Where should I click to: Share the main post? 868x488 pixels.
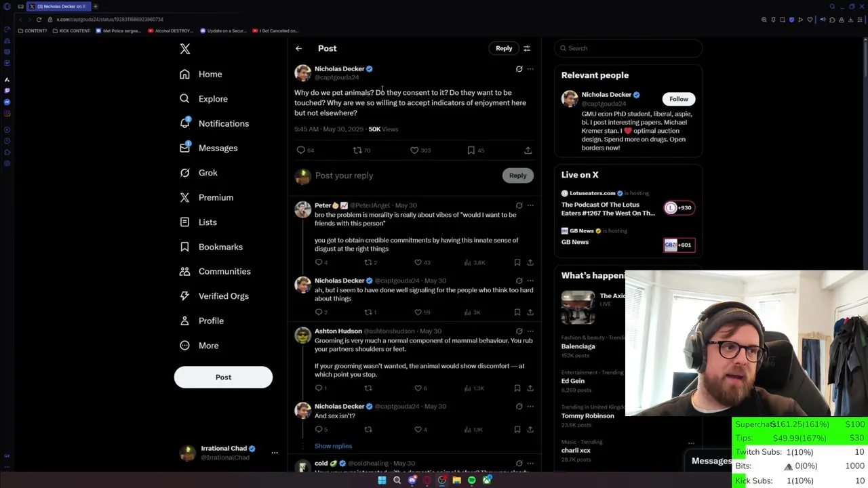click(528, 150)
